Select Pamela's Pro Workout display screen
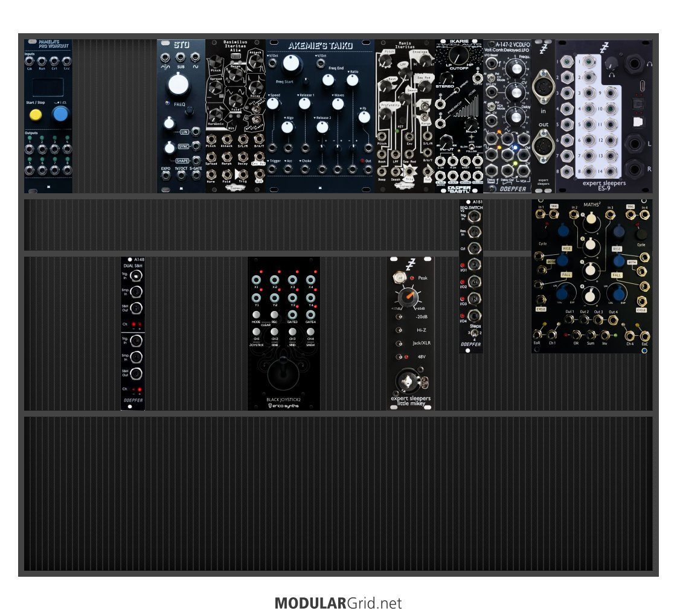This screenshot has height=616, width=677. pyautogui.click(x=48, y=87)
